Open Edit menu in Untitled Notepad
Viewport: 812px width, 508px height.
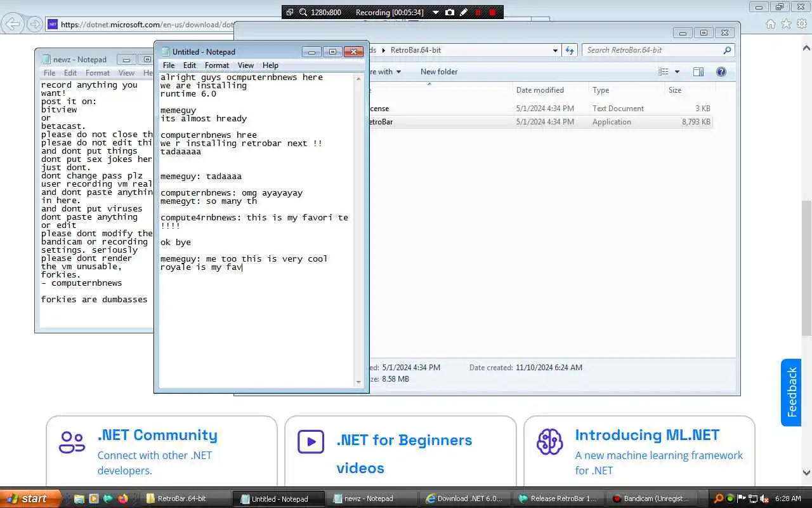click(190, 65)
